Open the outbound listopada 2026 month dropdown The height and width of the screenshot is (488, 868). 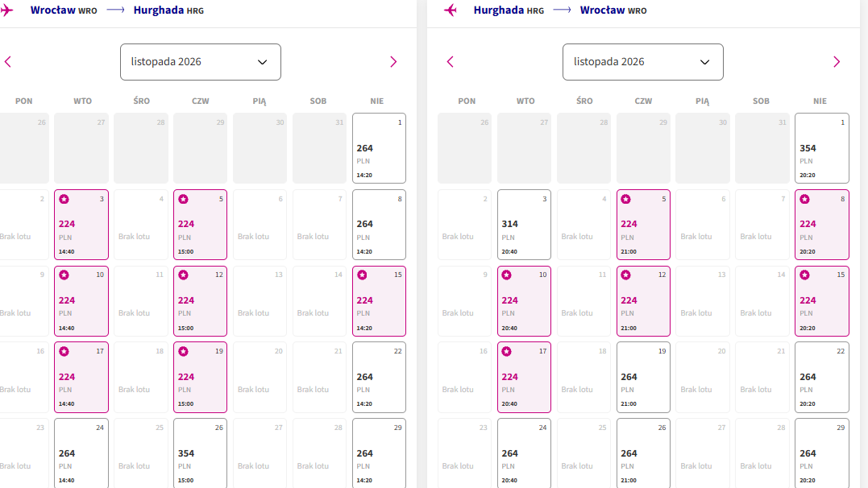[x=201, y=62]
